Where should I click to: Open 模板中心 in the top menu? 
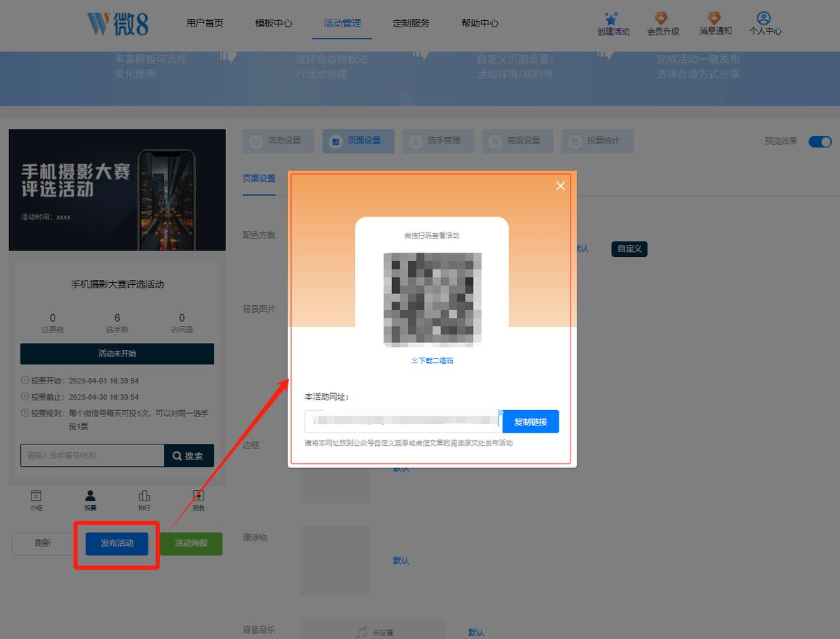point(274,23)
